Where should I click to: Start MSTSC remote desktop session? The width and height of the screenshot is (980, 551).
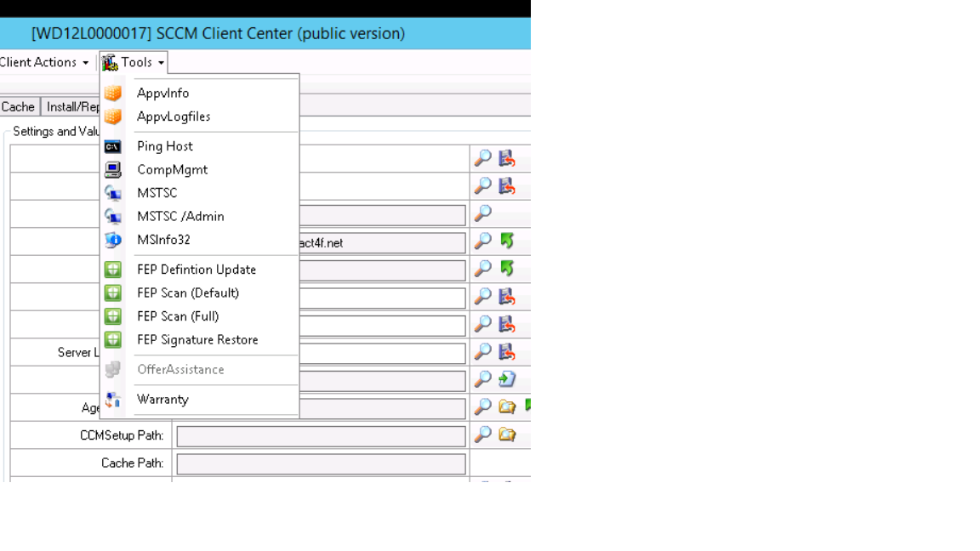click(x=199, y=193)
